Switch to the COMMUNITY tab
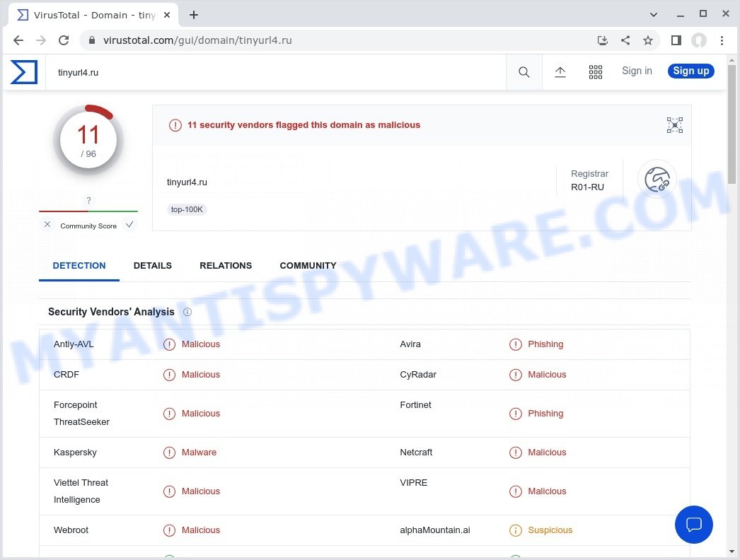The image size is (740, 560). point(308,266)
